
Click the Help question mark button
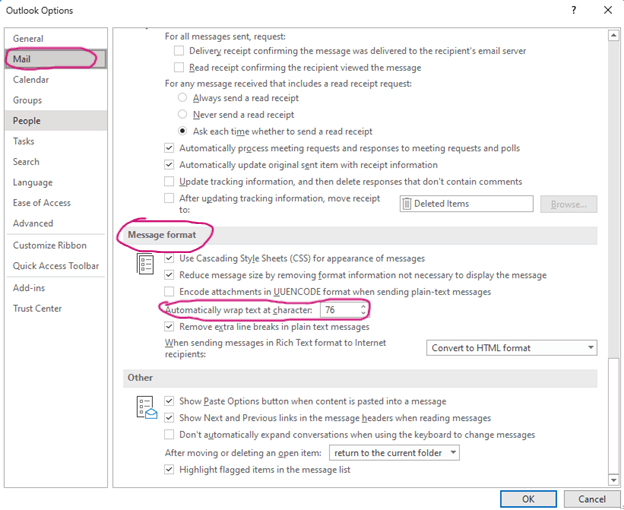(x=573, y=10)
